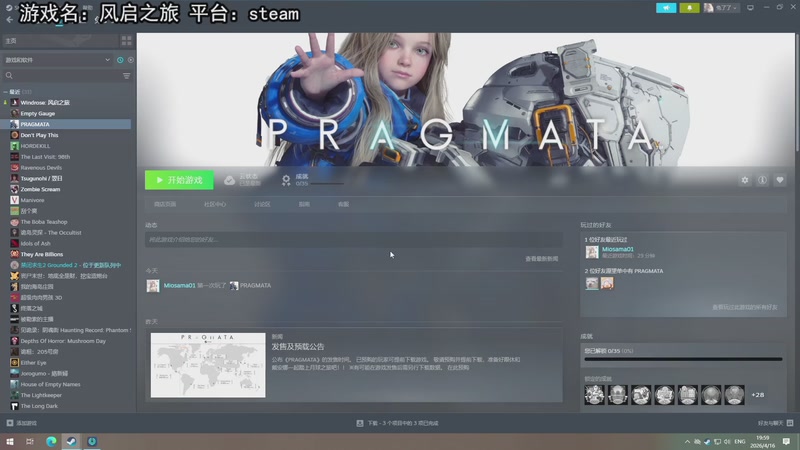The image size is (800, 450).
Task: Open friends and chat at bottom right
Action: pyautogui.click(x=775, y=423)
